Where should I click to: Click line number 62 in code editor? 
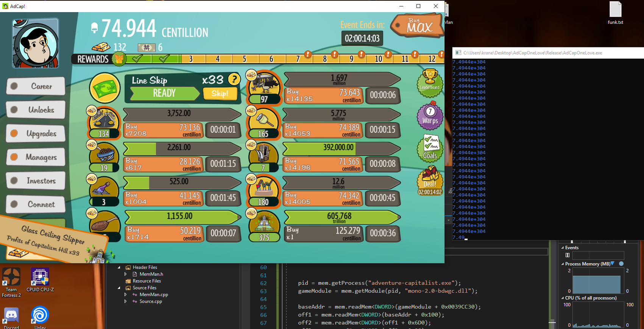tap(264, 283)
